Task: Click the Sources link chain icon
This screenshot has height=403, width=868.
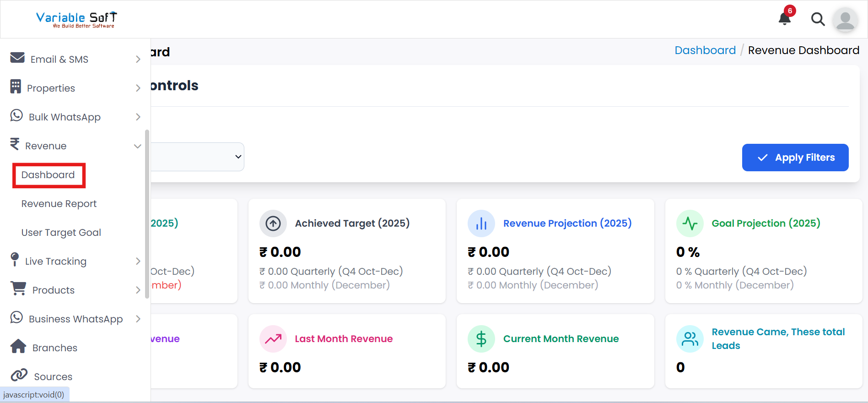Action: pos(19,375)
